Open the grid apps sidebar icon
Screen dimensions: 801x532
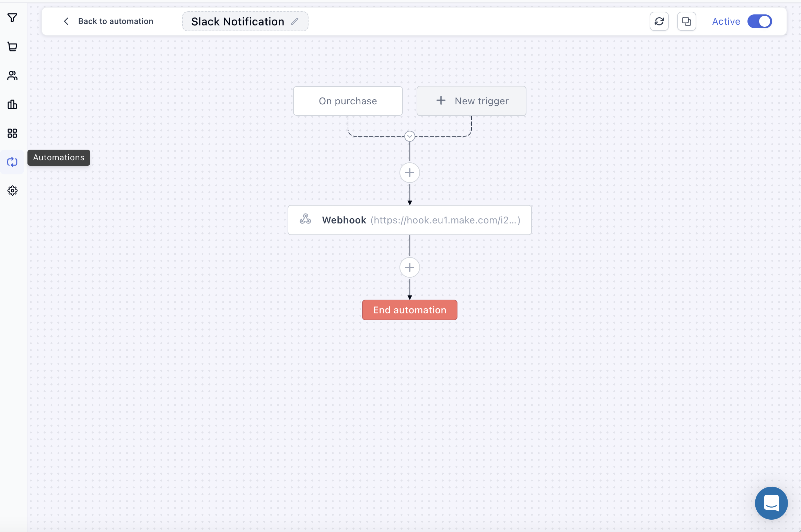(x=12, y=133)
